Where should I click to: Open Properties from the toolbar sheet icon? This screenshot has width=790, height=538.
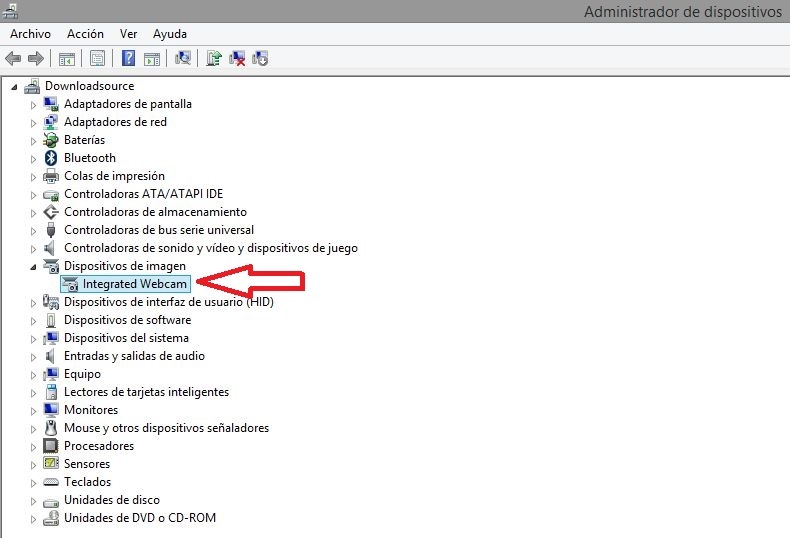[x=97, y=58]
